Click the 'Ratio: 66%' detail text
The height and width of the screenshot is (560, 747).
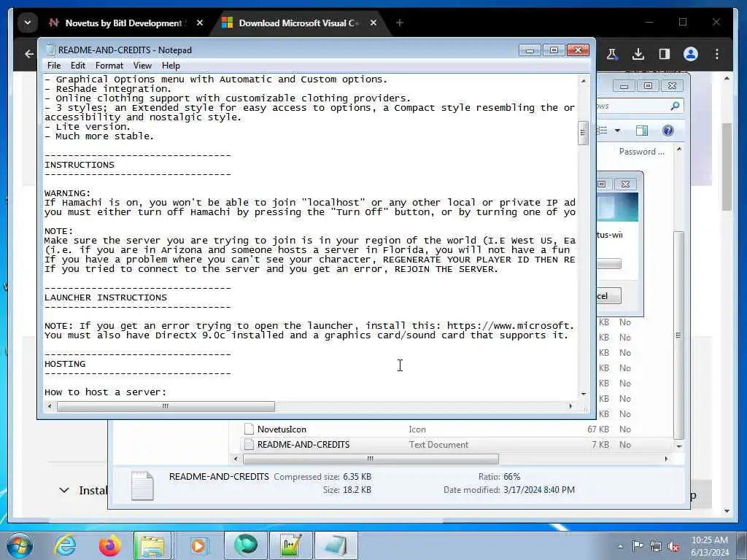[x=499, y=477]
